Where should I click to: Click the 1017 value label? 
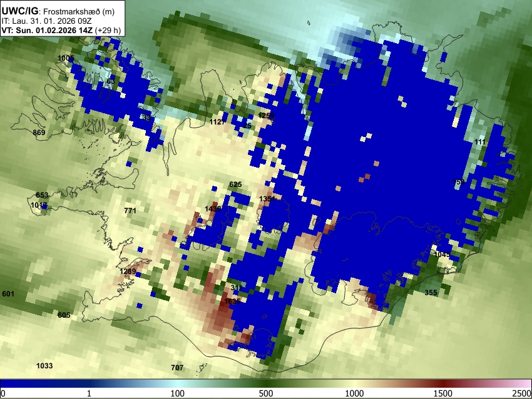tap(39, 205)
